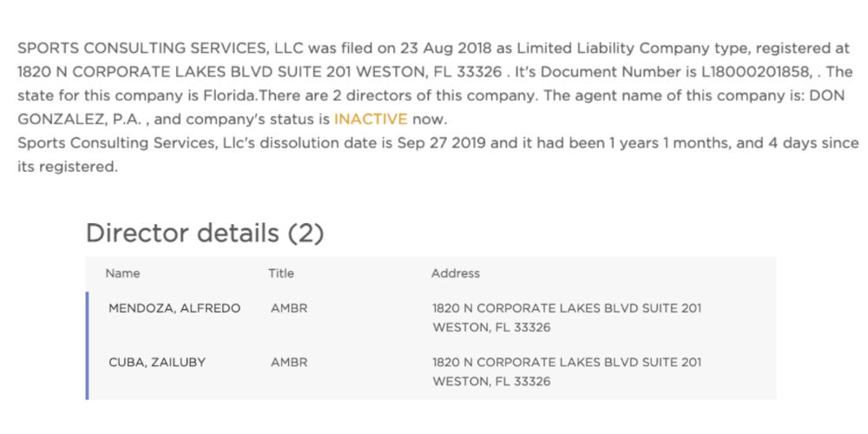Click the Name column header

point(122,273)
